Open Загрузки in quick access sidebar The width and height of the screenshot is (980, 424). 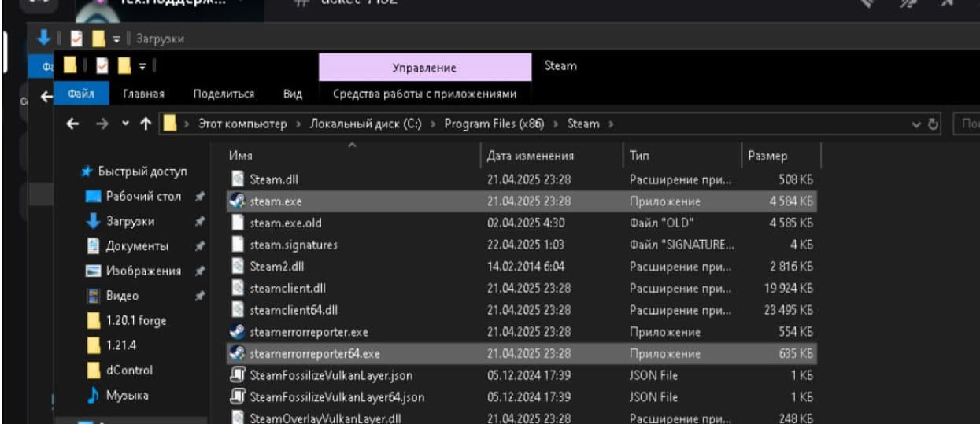pos(130,222)
